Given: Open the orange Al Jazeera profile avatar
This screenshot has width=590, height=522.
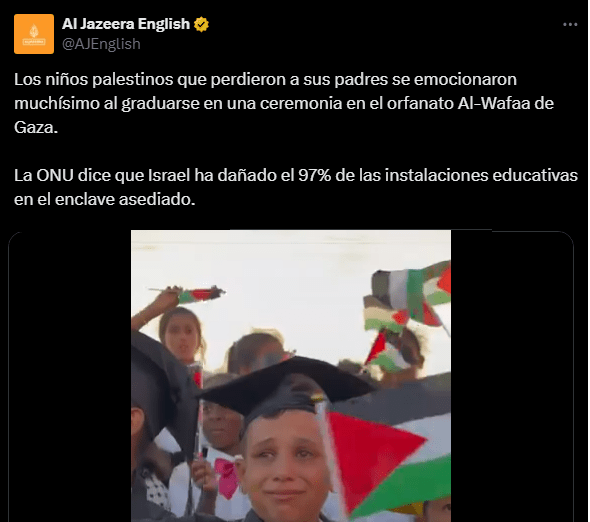Looking at the screenshot, I should [34, 34].
